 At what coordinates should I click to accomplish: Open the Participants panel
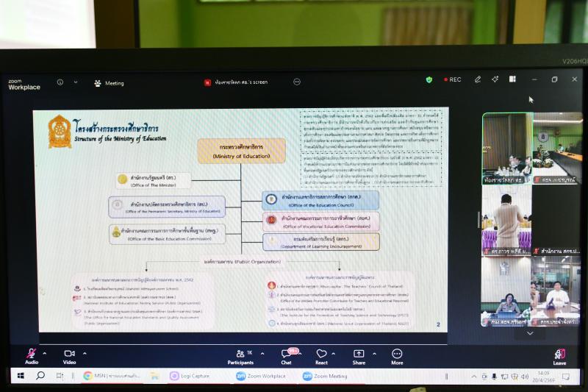(240, 354)
